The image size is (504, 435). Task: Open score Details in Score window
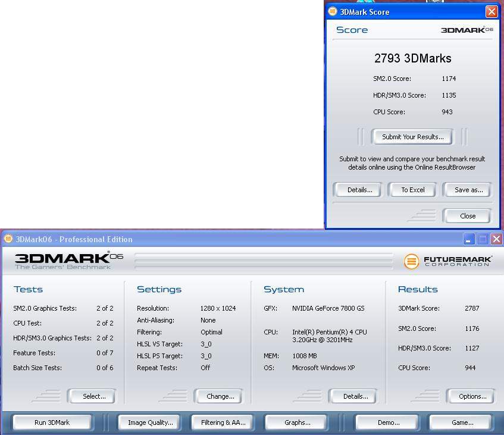tap(359, 190)
